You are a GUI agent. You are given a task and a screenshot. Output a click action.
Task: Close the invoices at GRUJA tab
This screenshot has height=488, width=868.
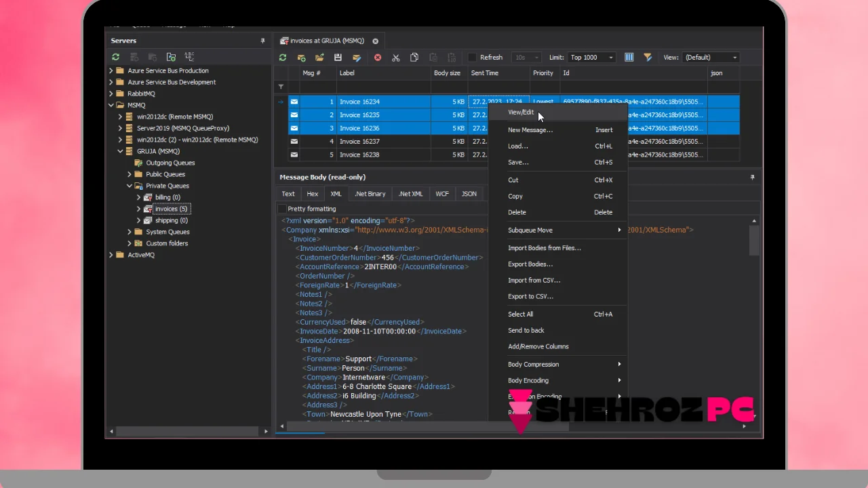375,41
